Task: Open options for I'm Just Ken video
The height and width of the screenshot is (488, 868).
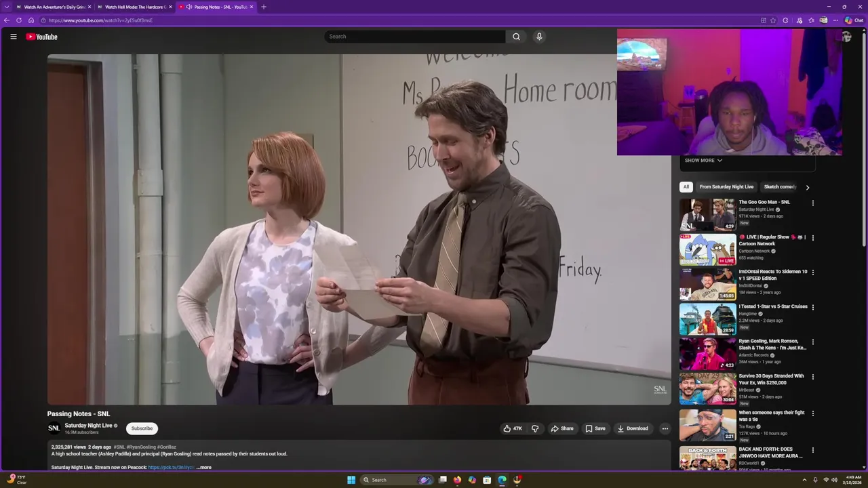Action: point(812,342)
